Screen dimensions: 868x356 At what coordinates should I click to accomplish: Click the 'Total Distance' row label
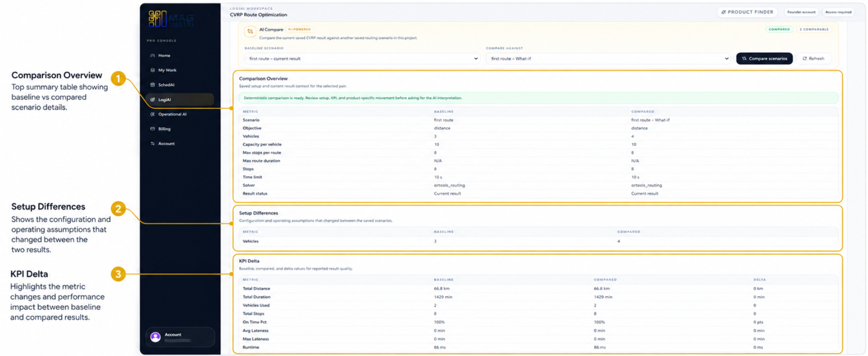click(x=256, y=289)
